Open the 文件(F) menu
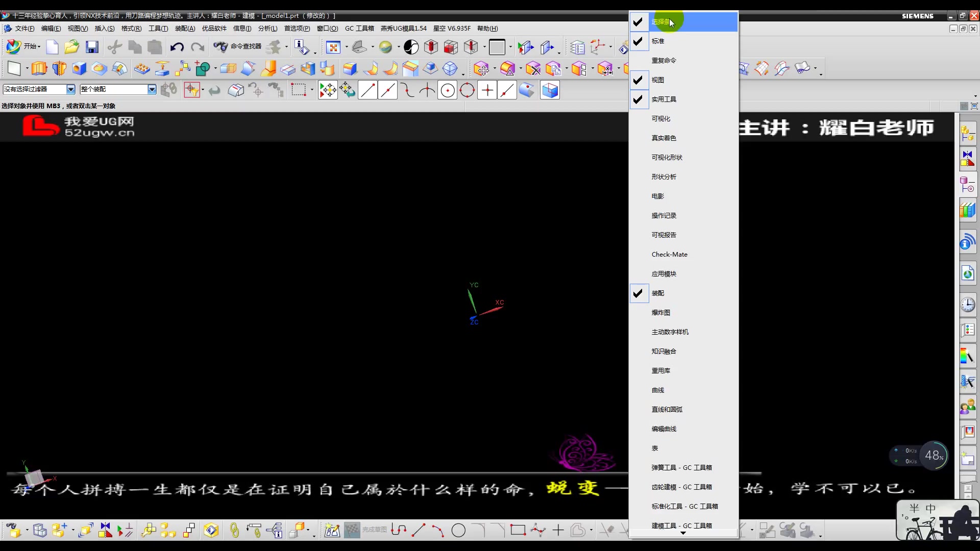980x551 pixels. pos(24,29)
